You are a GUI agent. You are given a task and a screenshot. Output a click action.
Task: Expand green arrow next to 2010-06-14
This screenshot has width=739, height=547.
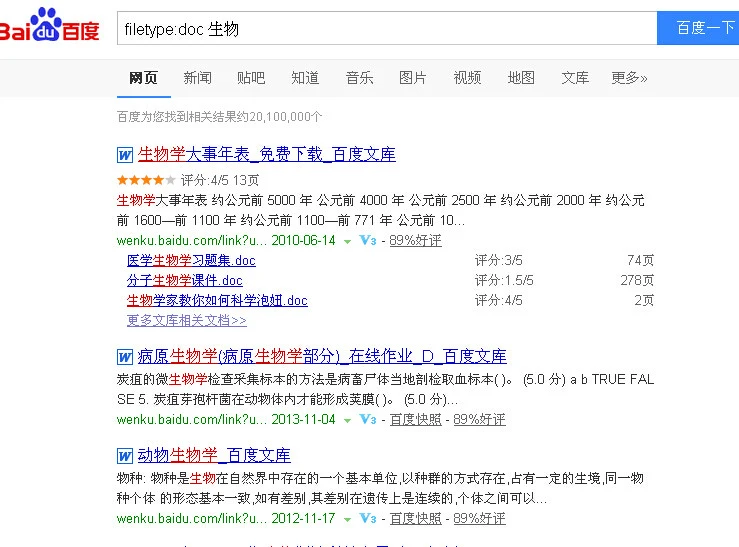pyautogui.click(x=347, y=242)
